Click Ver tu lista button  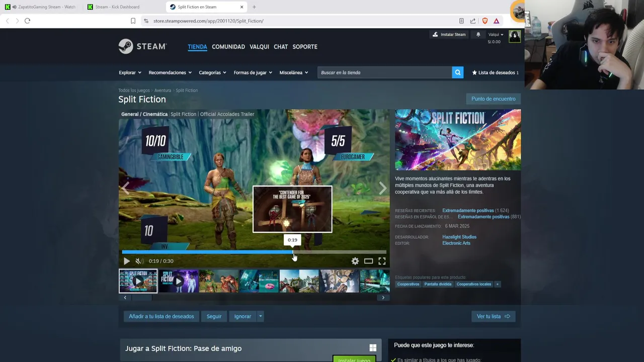coord(493,316)
